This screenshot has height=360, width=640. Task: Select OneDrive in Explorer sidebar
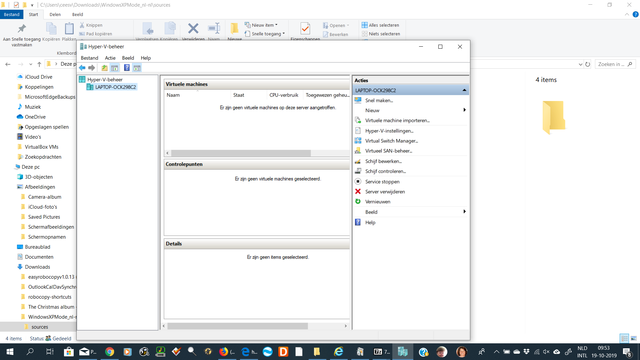(35, 117)
